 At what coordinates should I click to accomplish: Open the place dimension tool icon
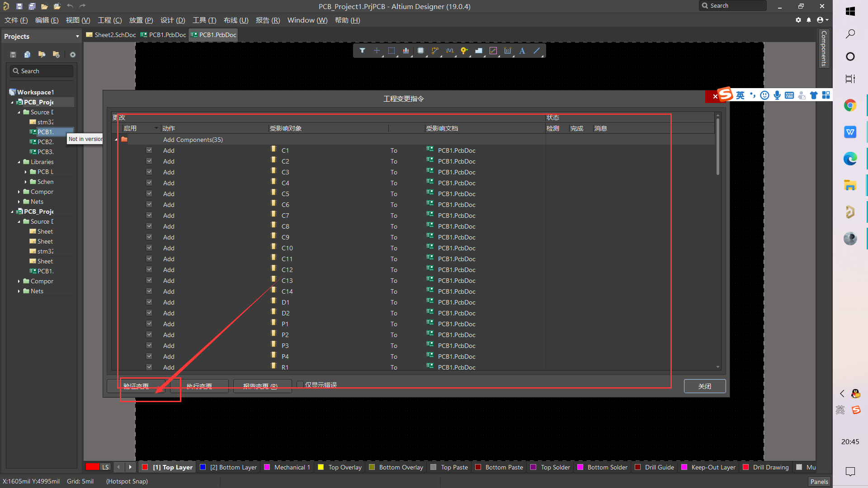508,51
